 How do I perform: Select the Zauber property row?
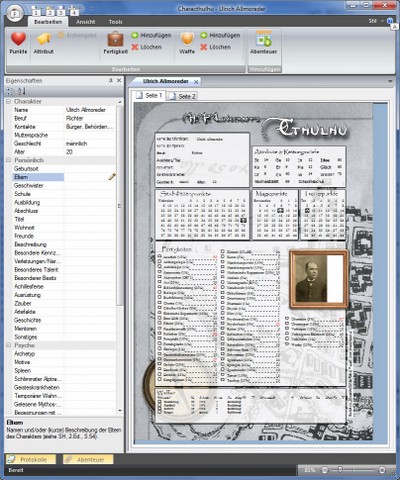(x=64, y=303)
